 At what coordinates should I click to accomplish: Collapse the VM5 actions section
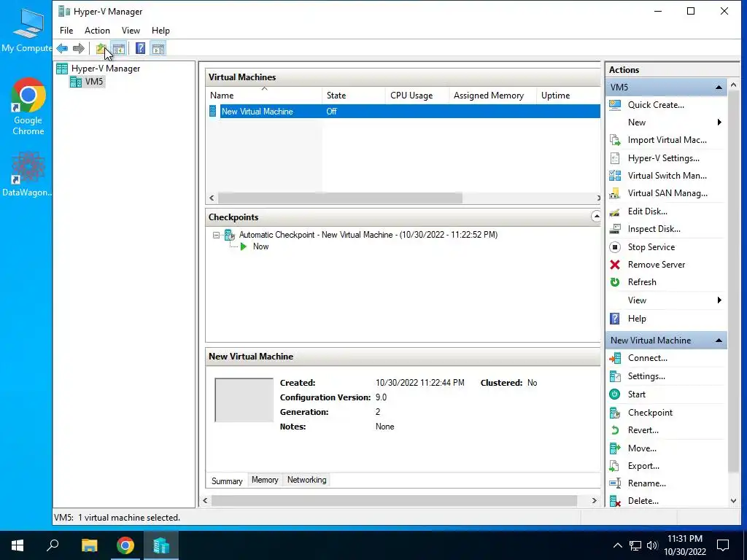(719, 87)
